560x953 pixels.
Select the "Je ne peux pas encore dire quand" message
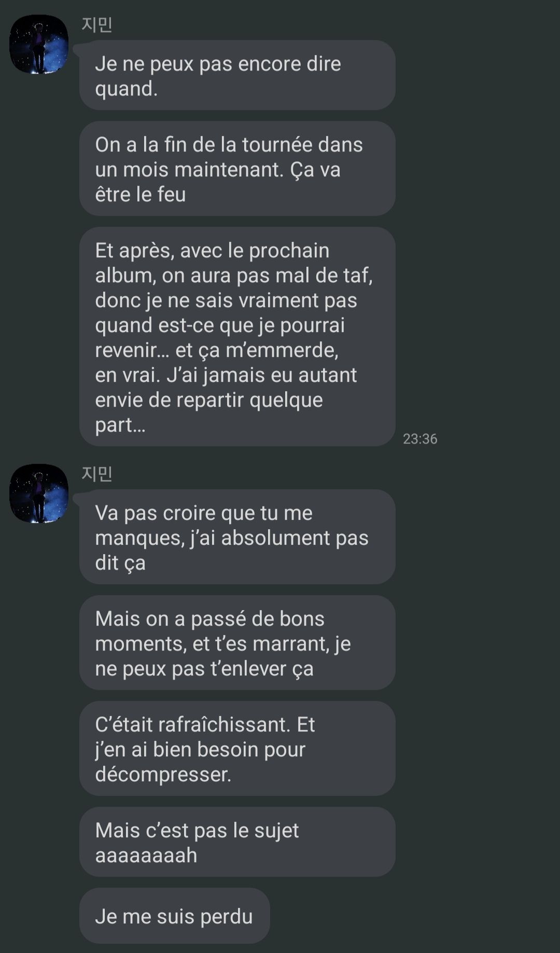237,75
